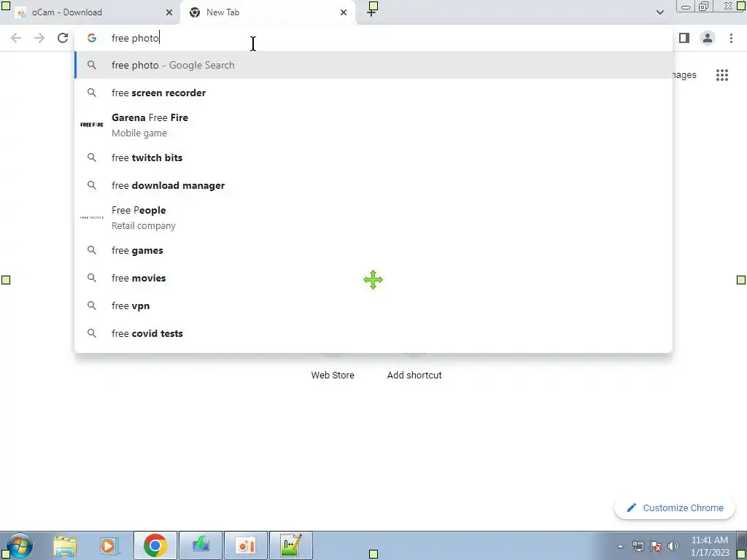Pick the Garena Free Fire suggestion

[373, 125]
